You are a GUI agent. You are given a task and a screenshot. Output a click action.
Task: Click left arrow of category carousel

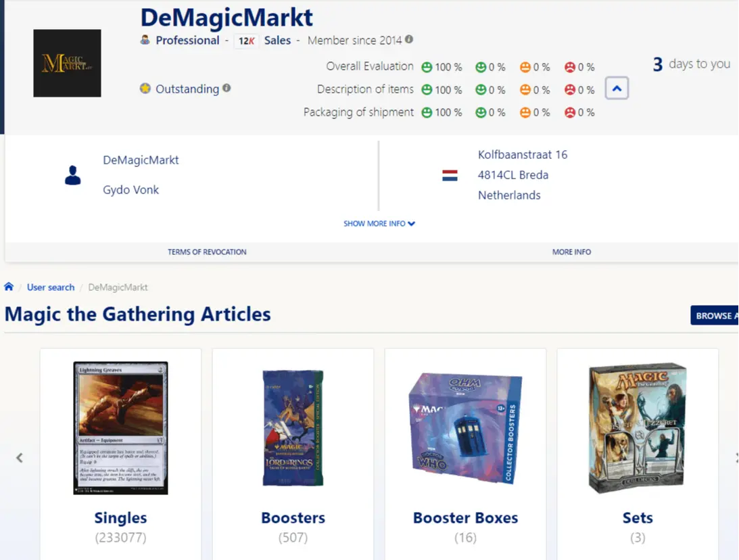click(19, 457)
